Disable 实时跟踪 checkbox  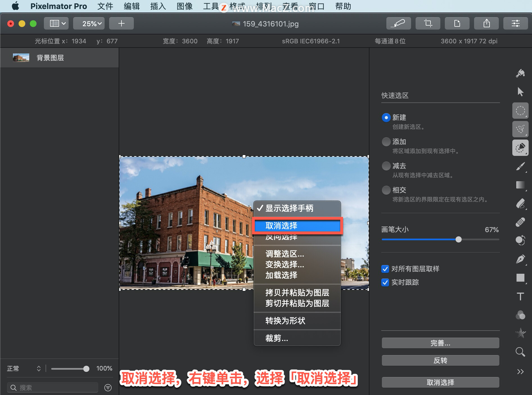pos(385,282)
